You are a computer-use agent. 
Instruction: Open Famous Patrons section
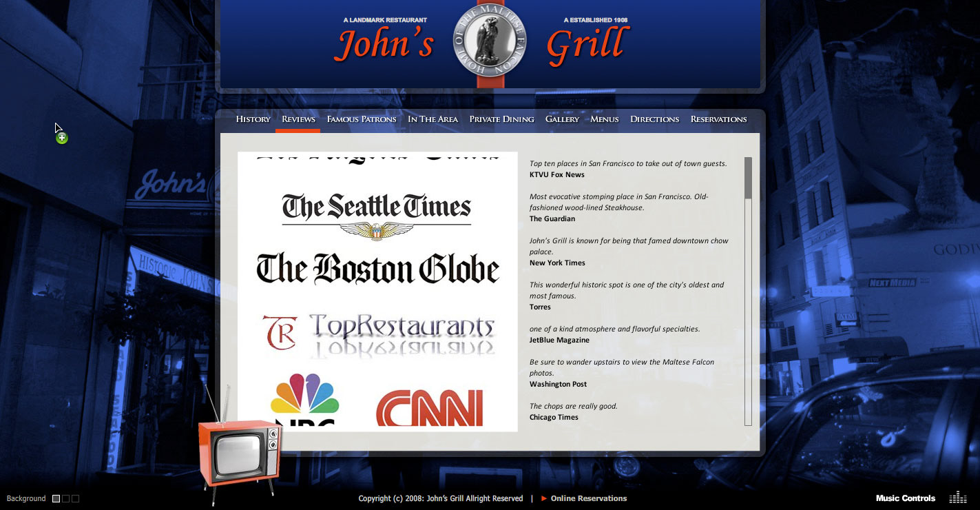coord(362,119)
